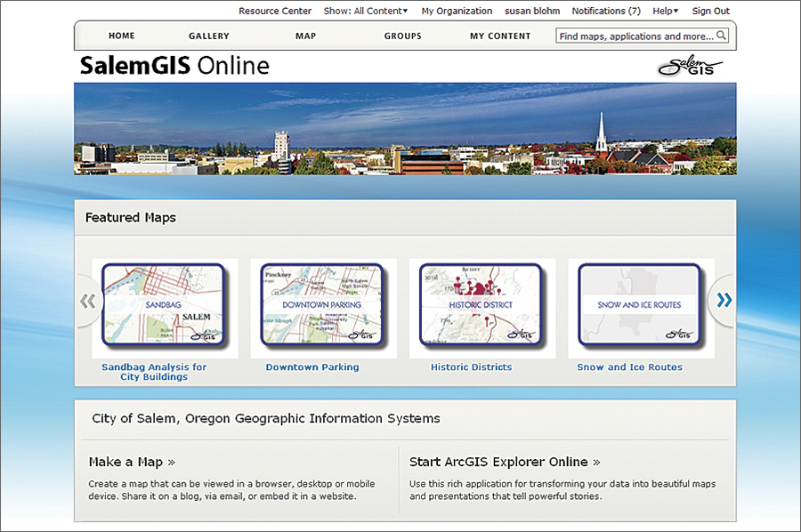Image resolution: width=801 pixels, height=532 pixels.
Task: Open the MY CONTENT tab
Action: tap(500, 36)
